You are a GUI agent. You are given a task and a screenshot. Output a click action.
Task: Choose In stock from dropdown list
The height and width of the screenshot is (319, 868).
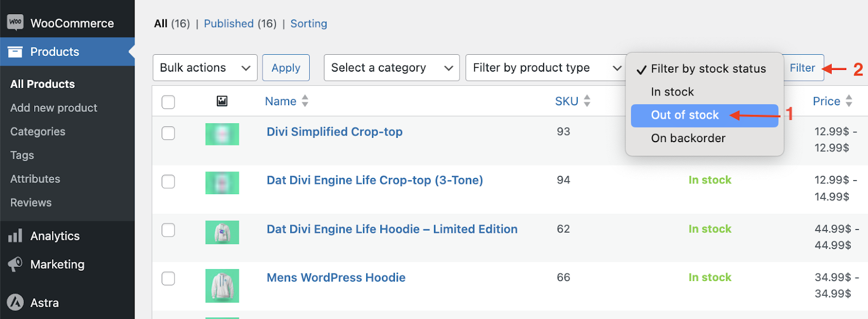(704, 92)
